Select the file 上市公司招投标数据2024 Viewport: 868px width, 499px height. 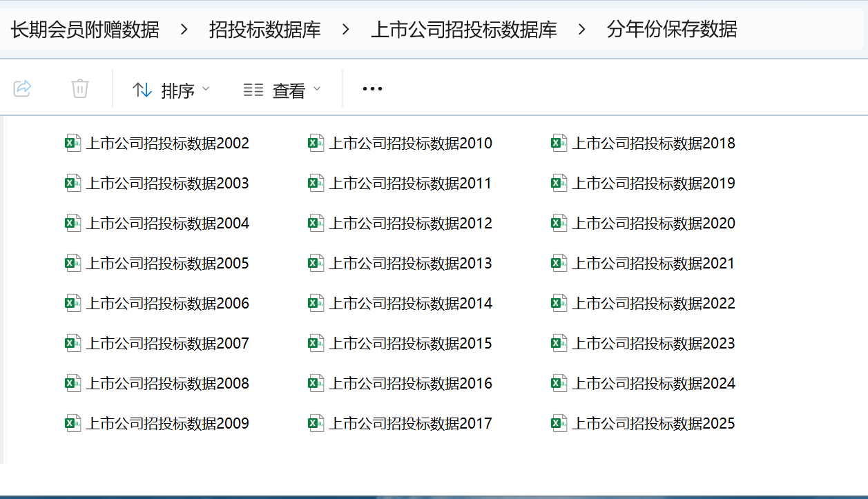644,383
